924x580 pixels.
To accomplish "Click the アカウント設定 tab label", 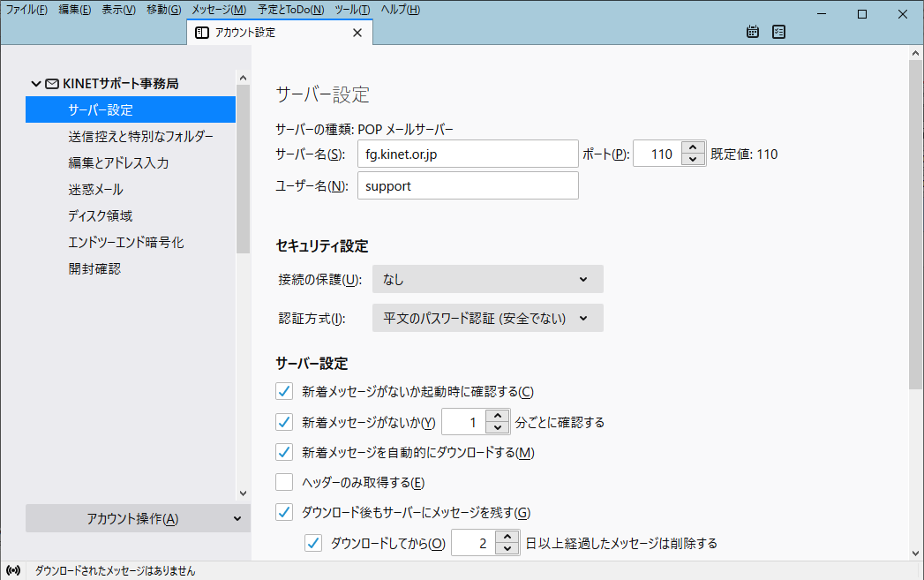I will 245,33.
